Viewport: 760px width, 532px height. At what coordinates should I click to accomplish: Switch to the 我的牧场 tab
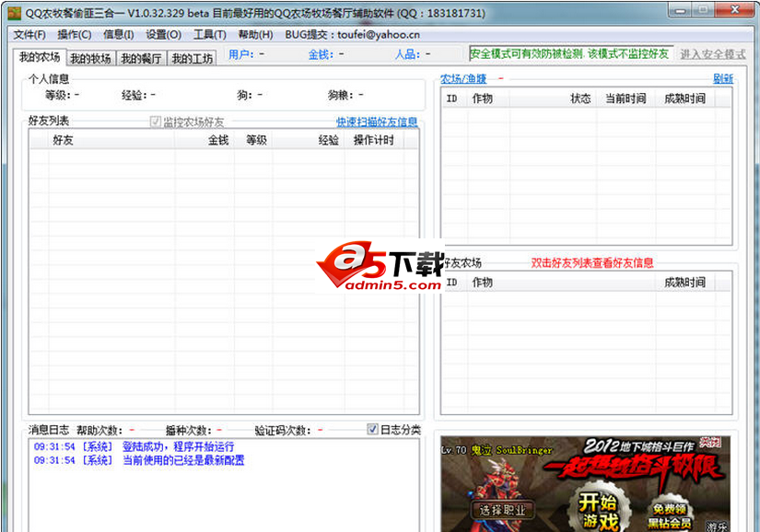90,59
